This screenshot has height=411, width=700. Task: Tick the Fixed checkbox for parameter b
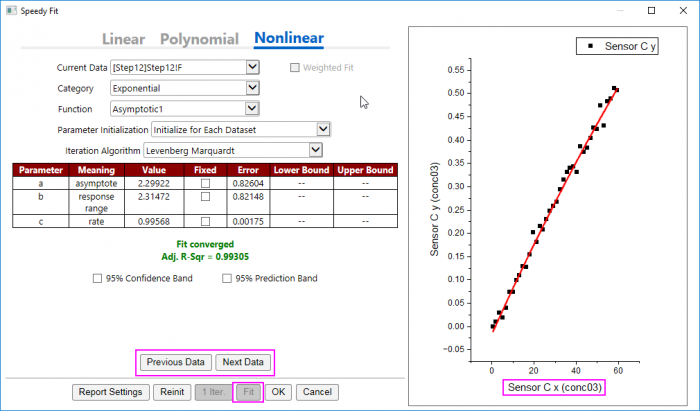click(x=205, y=197)
